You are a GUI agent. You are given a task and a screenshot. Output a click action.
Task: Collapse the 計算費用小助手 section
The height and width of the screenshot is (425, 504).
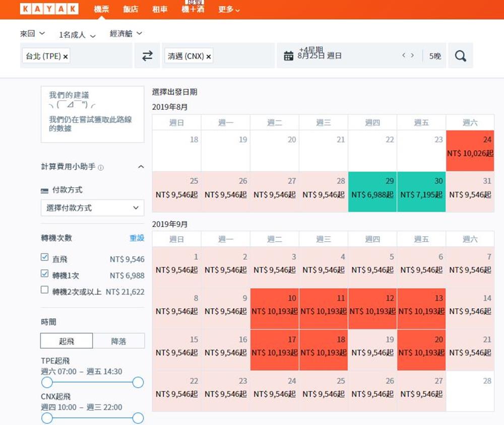point(141,167)
